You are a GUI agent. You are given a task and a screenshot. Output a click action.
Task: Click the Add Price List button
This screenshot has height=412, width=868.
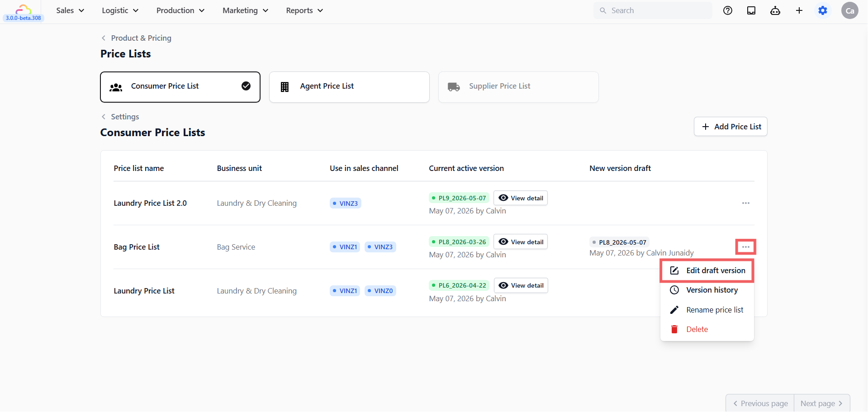point(730,127)
